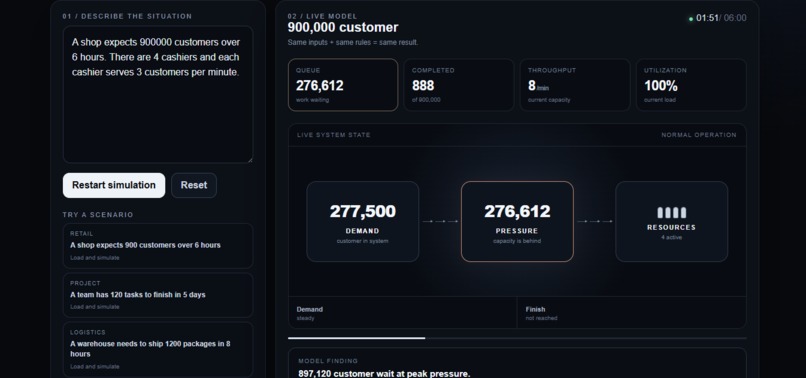Click the 'current capacity' throughput caption

549,100
